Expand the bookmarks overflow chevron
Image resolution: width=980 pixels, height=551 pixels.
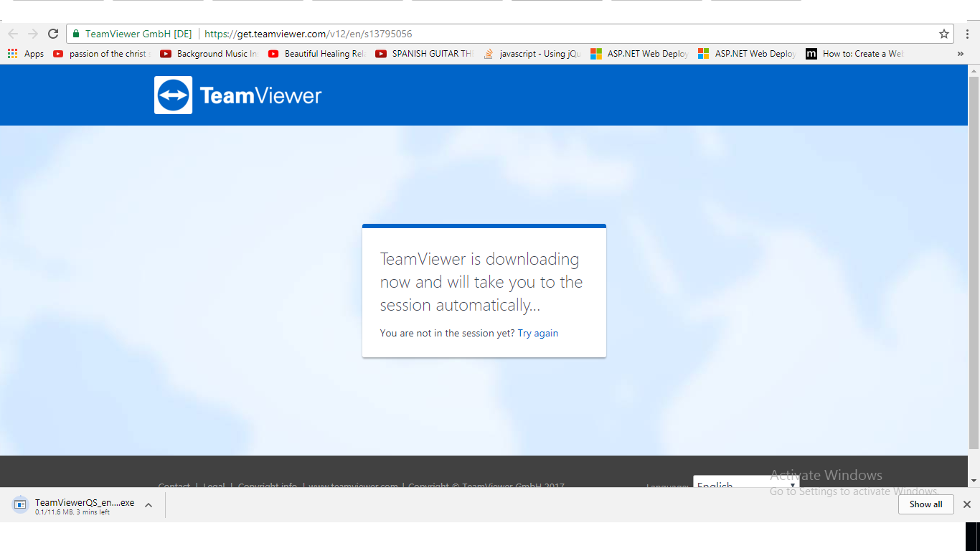click(x=961, y=54)
